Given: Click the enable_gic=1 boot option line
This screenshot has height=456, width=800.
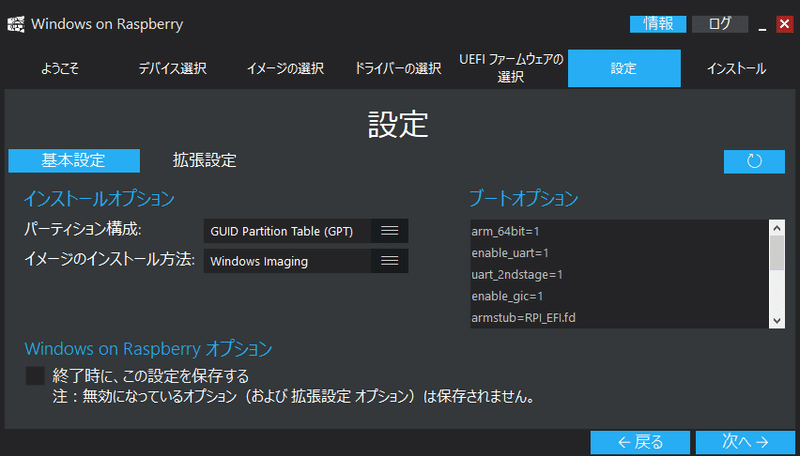Looking at the screenshot, I should 507,296.
